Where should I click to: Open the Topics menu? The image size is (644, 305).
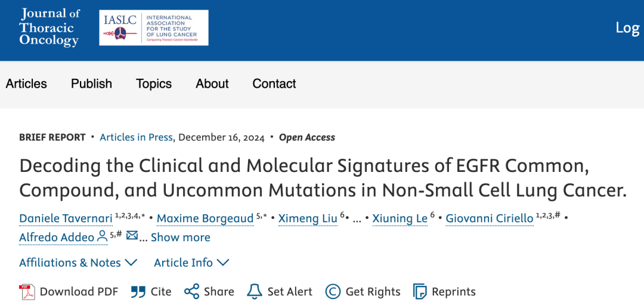coord(154,84)
